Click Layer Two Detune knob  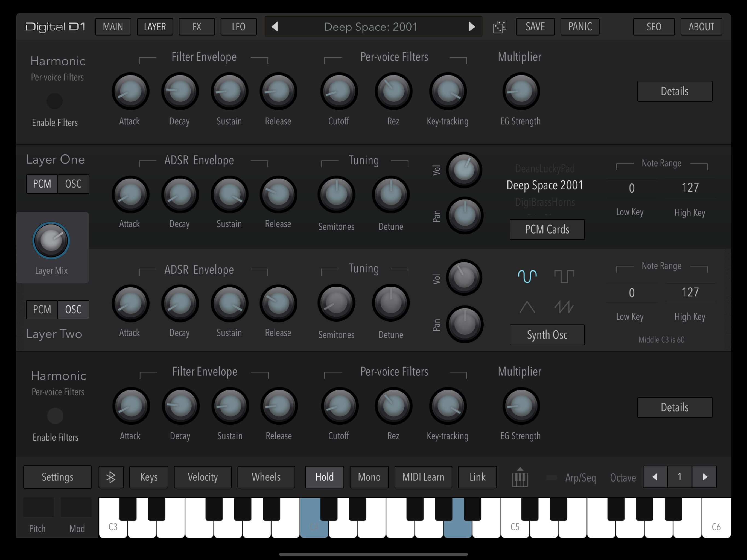(x=391, y=303)
